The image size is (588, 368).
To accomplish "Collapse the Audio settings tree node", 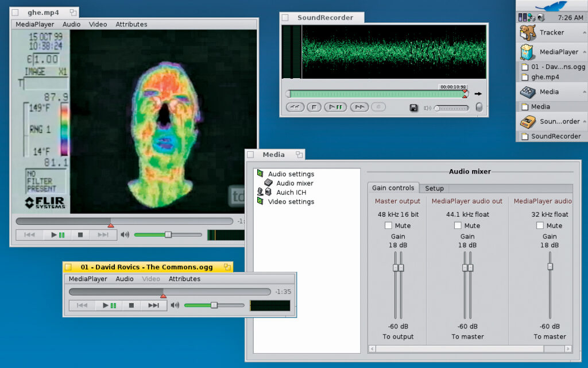I will point(260,174).
